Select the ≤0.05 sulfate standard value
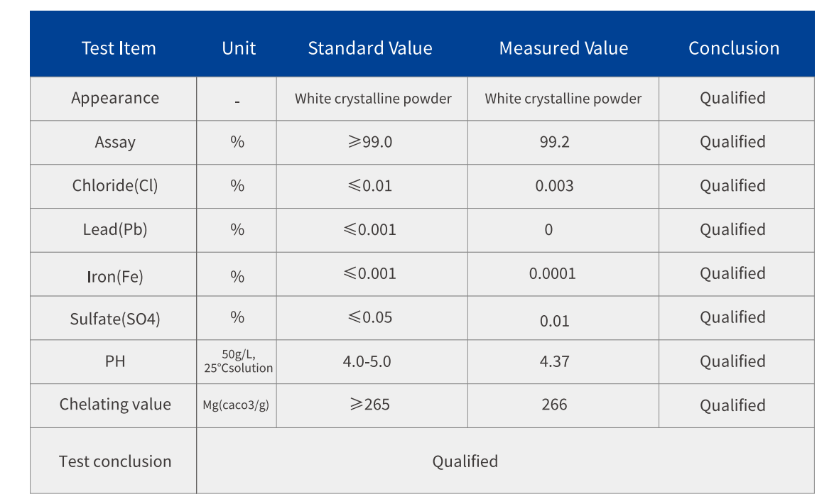This screenshot has height=504, width=839. point(369,317)
